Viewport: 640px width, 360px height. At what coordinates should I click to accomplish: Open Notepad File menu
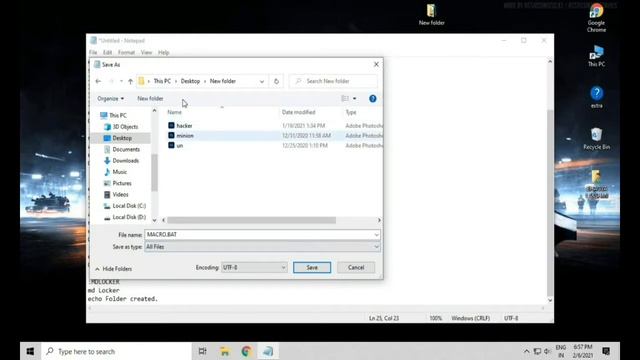[x=93, y=53]
